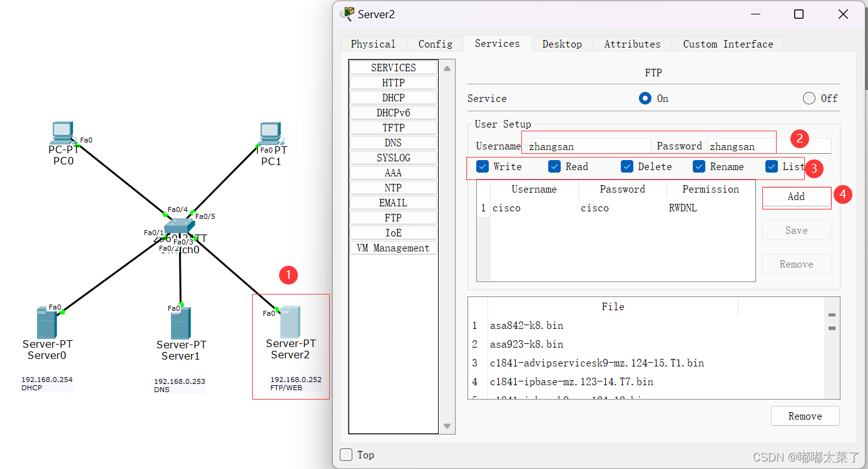The width and height of the screenshot is (868, 469).
Task: Select AAA in the services list
Action: click(394, 173)
